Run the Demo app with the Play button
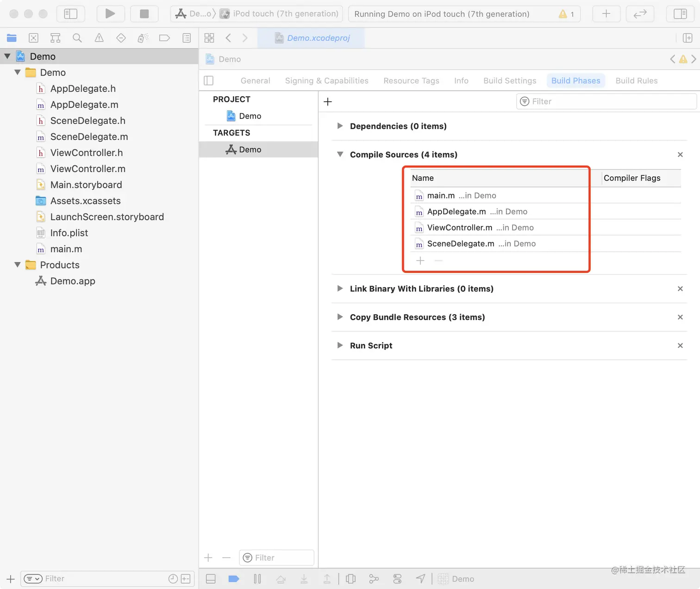Screen dimensions: 700x589 110,14
